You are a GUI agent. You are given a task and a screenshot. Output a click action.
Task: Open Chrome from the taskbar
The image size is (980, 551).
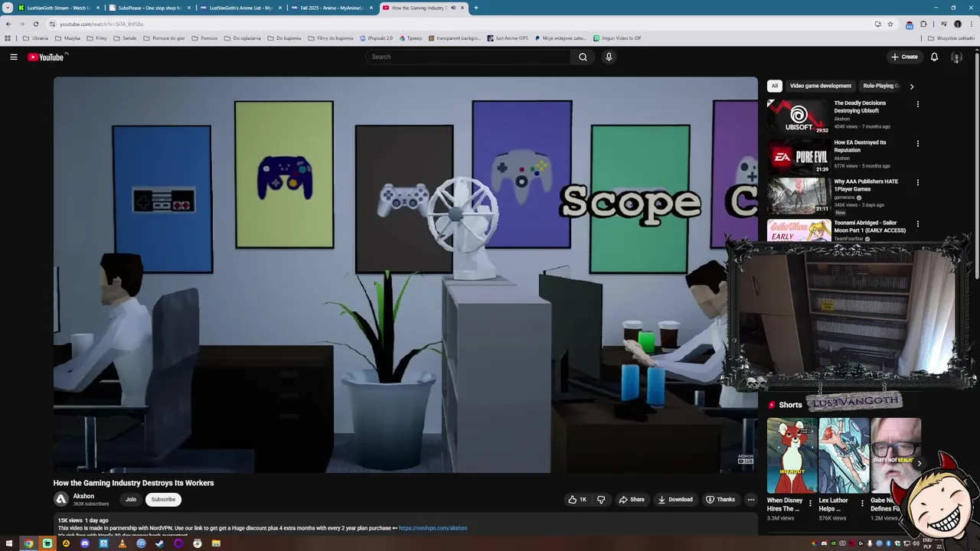(x=28, y=543)
